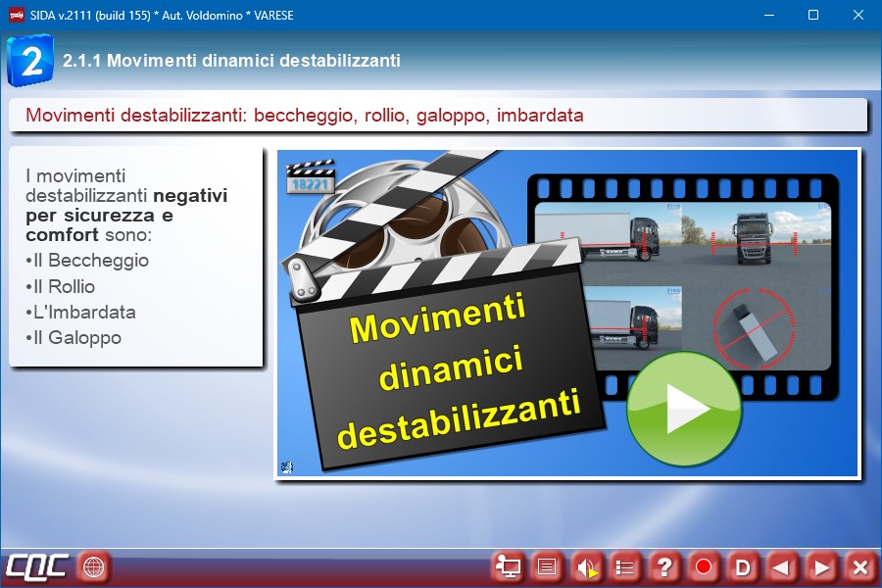Open the topic list icon
This screenshot has width=882, height=588.
625,566
